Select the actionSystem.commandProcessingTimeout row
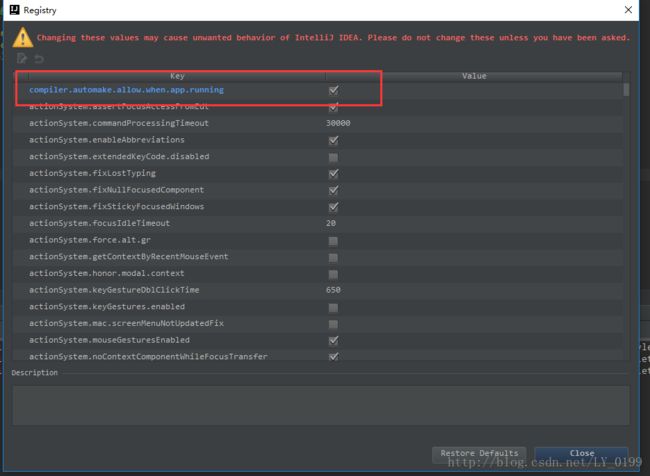The height and width of the screenshot is (476, 650). click(318, 123)
